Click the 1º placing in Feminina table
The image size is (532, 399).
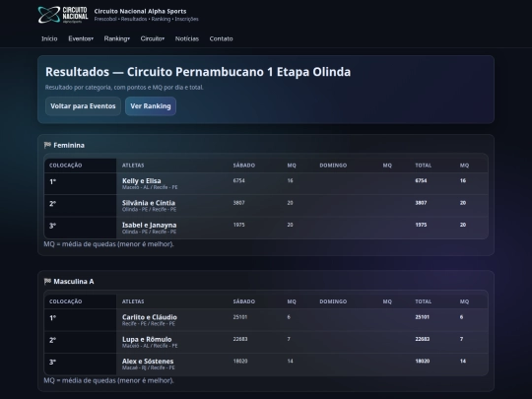(52, 182)
